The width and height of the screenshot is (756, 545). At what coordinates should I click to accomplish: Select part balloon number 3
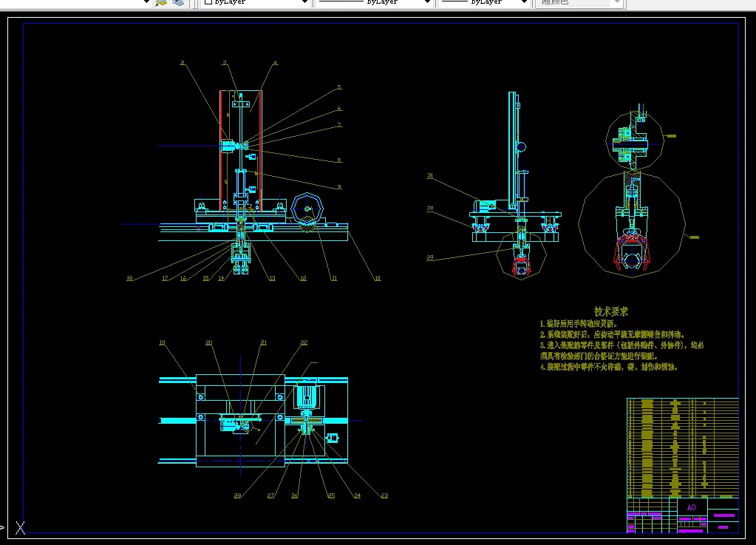224,63
